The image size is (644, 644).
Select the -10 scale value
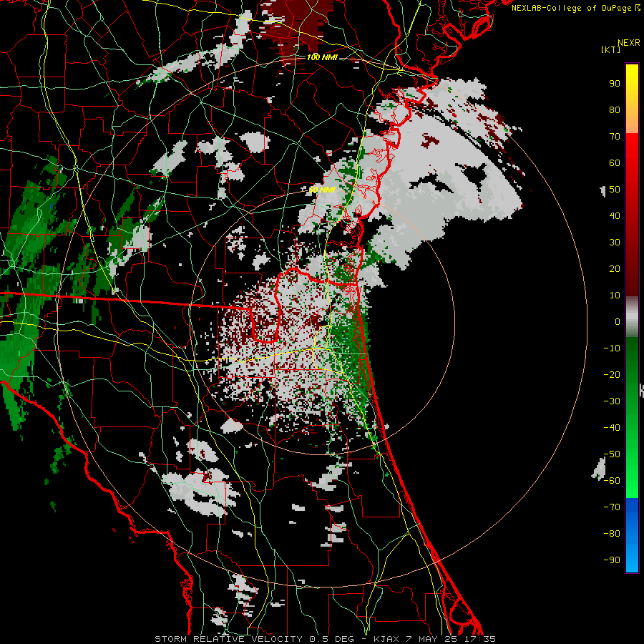tap(612, 348)
